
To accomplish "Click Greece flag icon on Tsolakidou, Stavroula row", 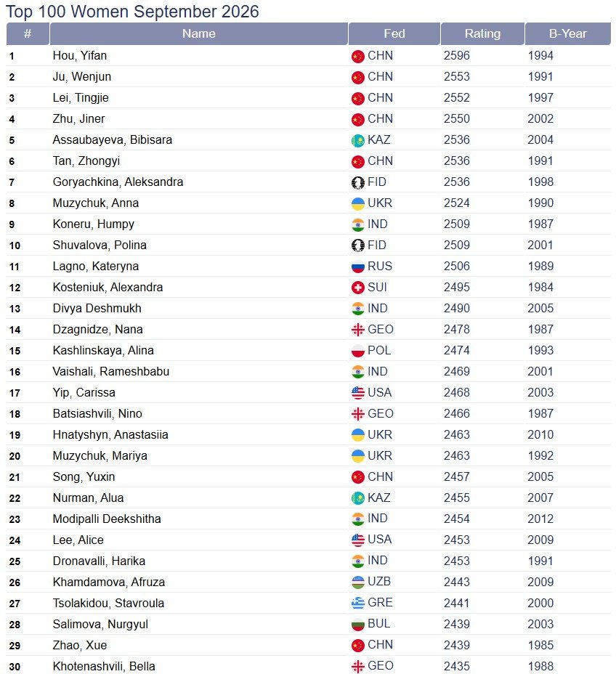I will (357, 604).
